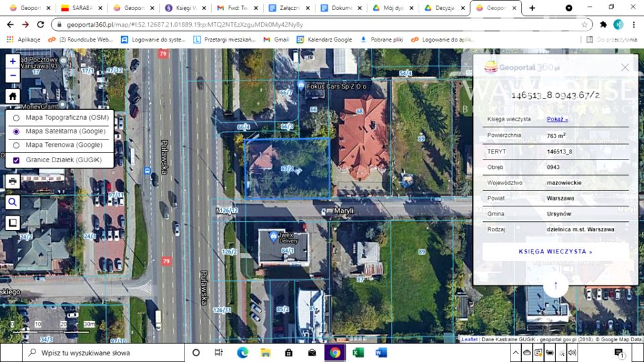
Task: Select Mapa Topograficzna (OSM) radio option
Action: (17, 117)
